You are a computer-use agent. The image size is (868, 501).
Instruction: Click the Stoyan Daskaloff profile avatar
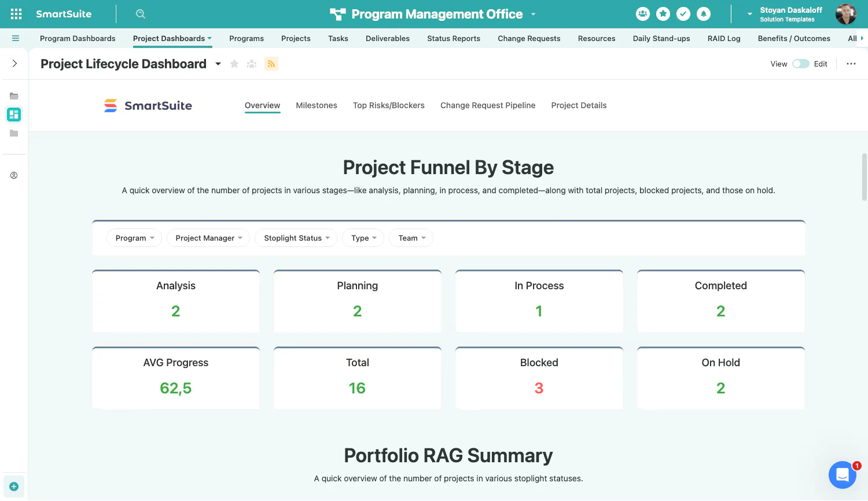click(x=845, y=13)
